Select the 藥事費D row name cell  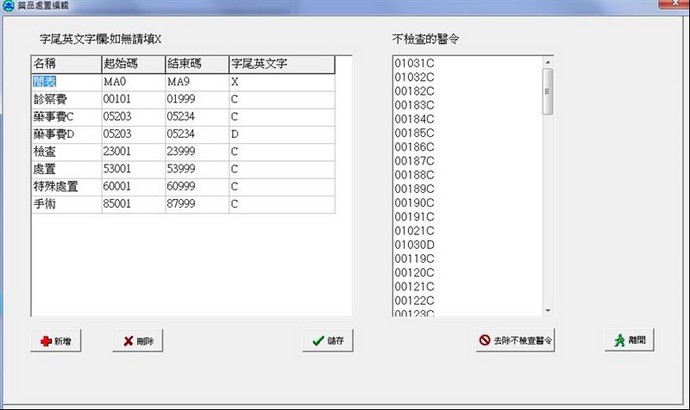[x=65, y=134]
